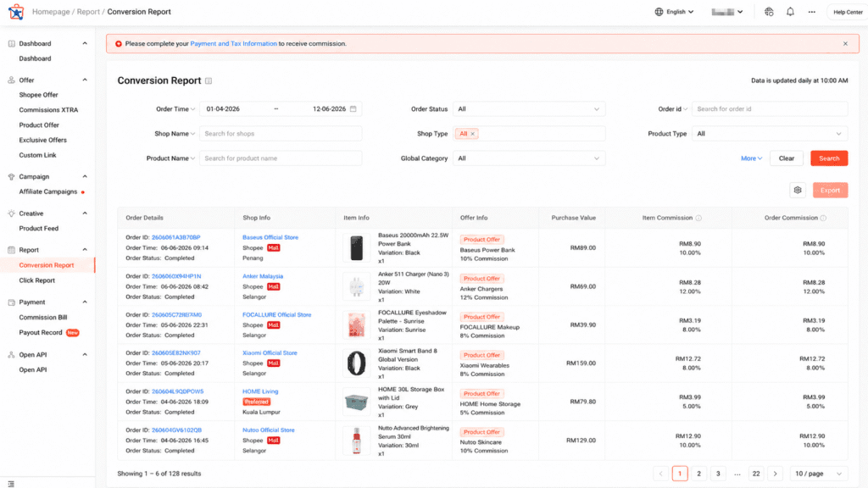The width and height of the screenshot is (868, 488).
Task: Open the Shop Name type selector
Action: point(175,134)
